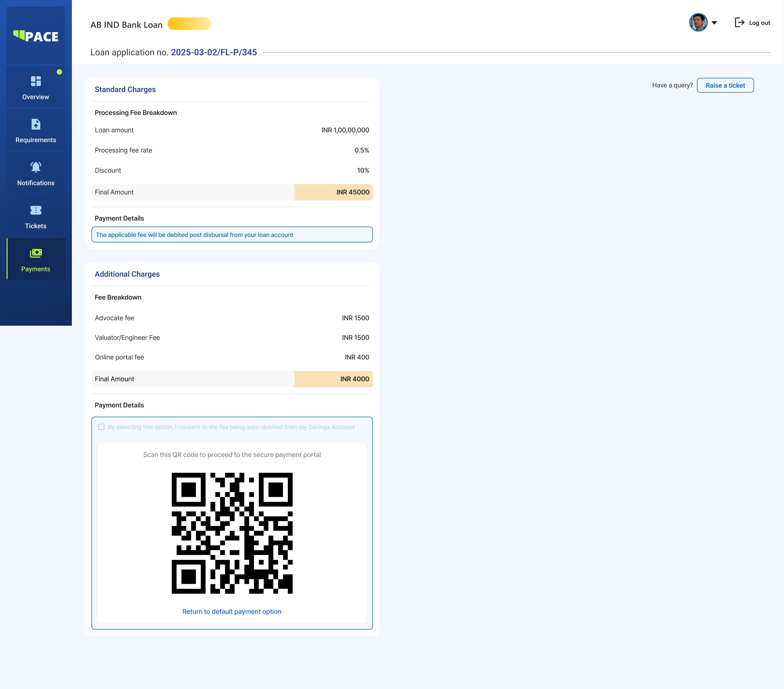Go to Requirements menu item
This screenshot has width=784, height=689.
(x=36, y=140)
